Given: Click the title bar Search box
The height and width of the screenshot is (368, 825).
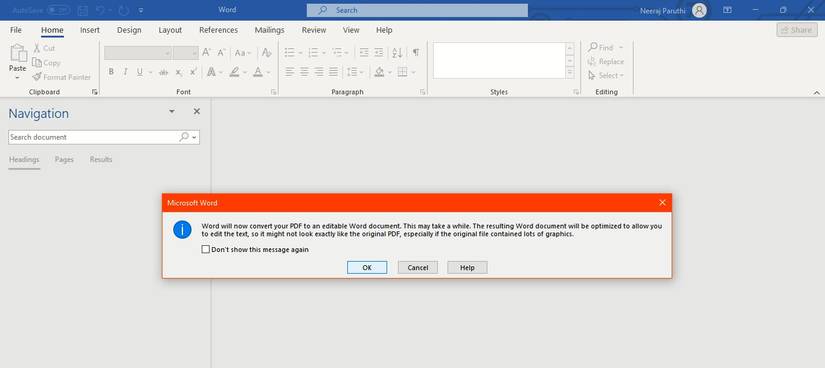Looking at the screenshot, I should [417, 11].
